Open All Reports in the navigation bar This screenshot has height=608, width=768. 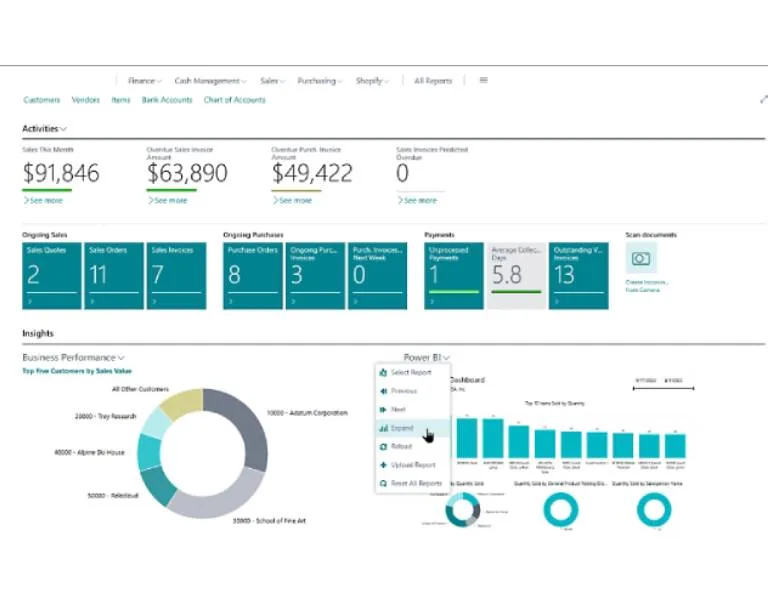[433, 81]
